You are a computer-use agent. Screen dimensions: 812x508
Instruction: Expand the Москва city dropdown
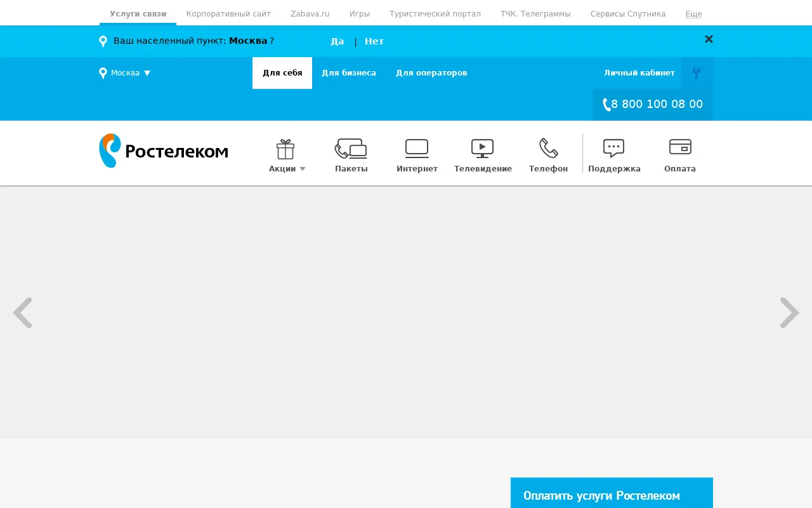click(131, 73)
